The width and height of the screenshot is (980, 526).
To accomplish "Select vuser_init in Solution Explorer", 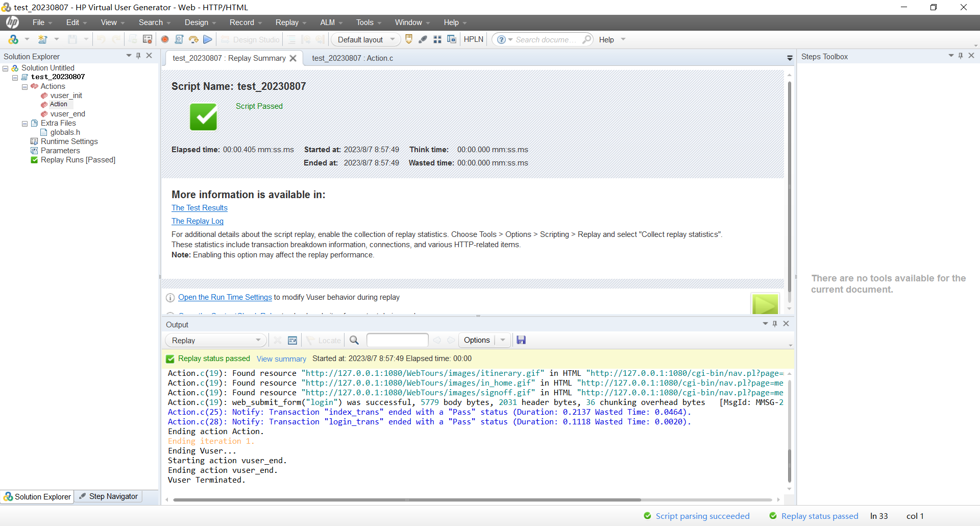I will click(66, 95).
